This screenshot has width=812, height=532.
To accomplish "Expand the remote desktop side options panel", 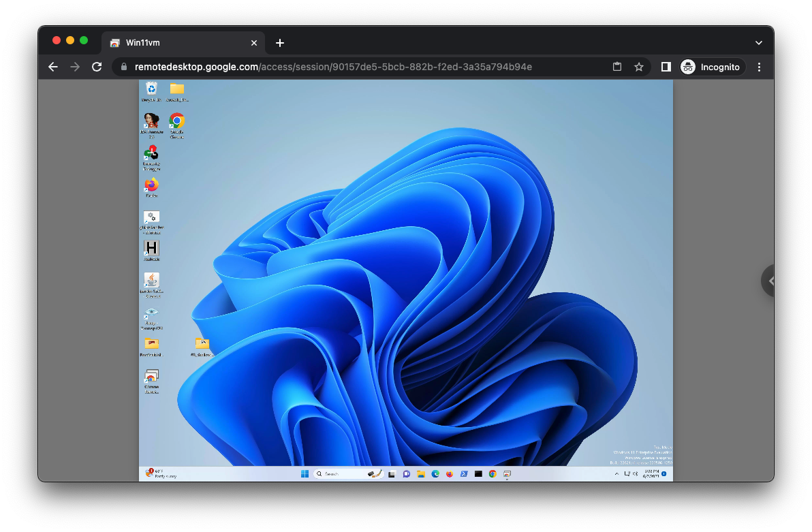I will [x=769, y=281].
